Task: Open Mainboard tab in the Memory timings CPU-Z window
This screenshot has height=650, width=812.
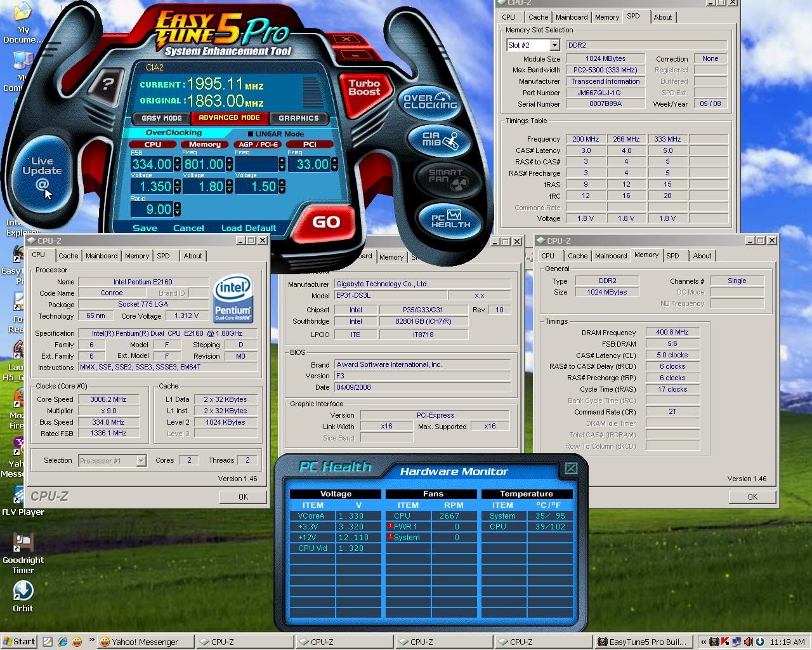Action: pyautogui.click(x=611, y=256)
